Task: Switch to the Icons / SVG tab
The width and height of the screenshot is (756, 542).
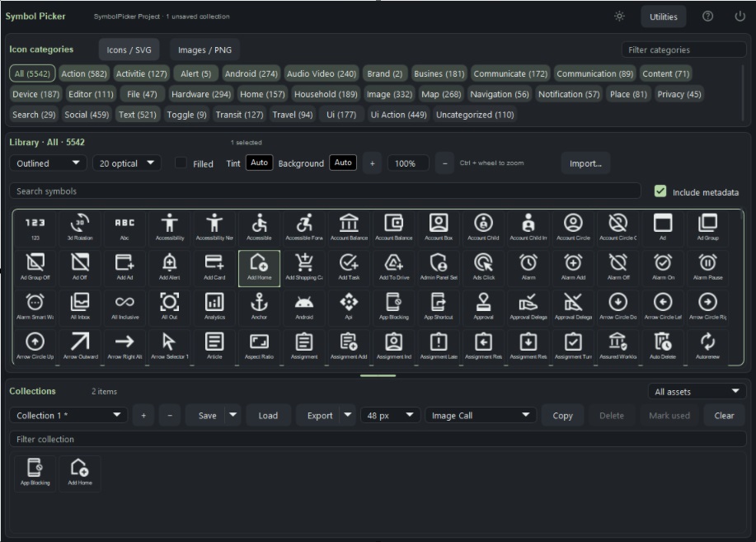Action: click(x=129, y=49)
